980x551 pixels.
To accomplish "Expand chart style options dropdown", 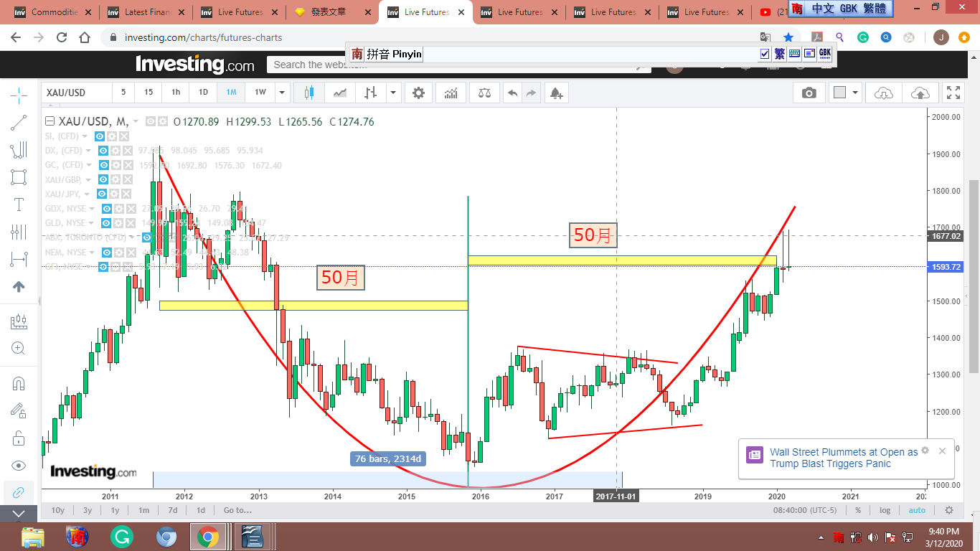I will [x=393, y=93].
